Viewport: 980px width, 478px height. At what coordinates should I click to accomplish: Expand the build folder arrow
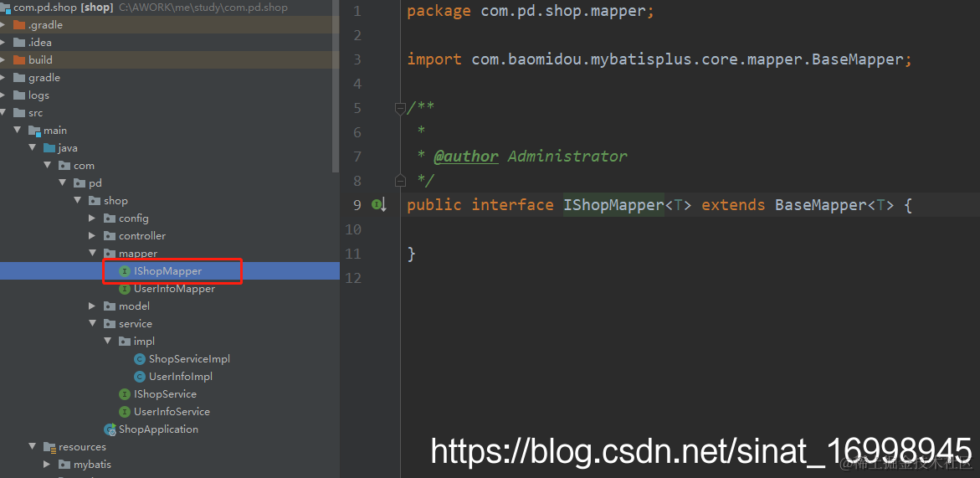click(x=3, y=60)
